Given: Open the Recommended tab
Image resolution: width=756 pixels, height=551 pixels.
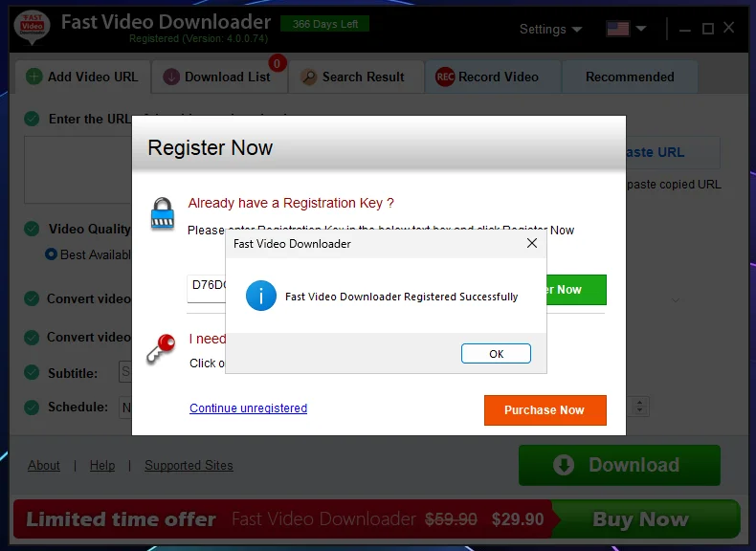Looking at the screenshot, I should point(630,77).
